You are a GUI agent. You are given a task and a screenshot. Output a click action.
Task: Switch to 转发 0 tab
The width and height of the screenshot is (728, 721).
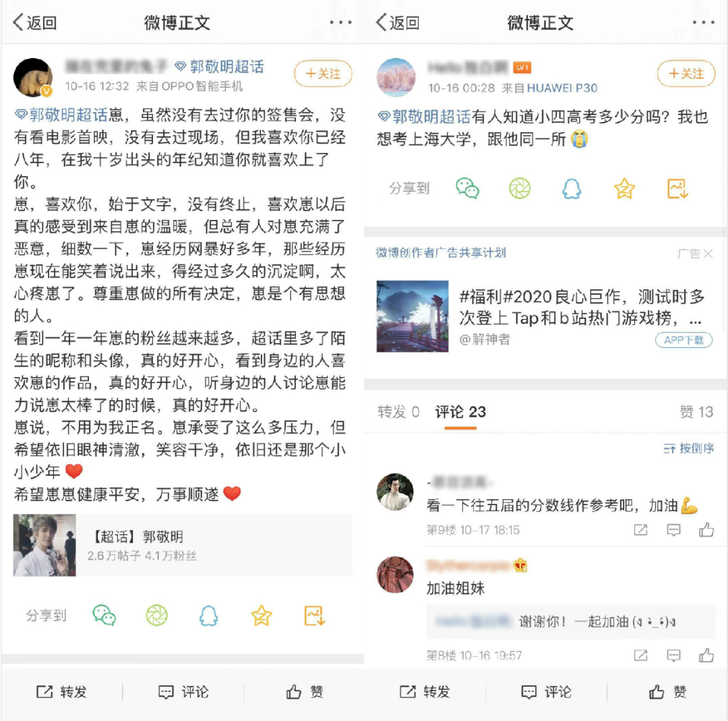[398, 411]
